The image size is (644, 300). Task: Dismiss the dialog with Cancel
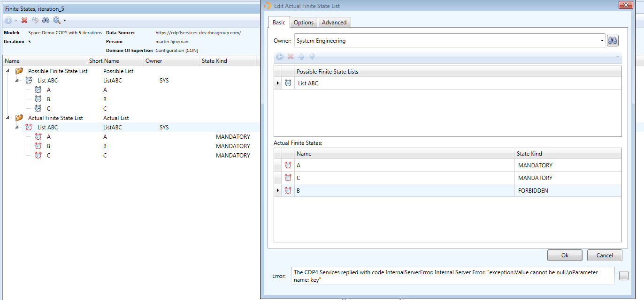[605, 255]
